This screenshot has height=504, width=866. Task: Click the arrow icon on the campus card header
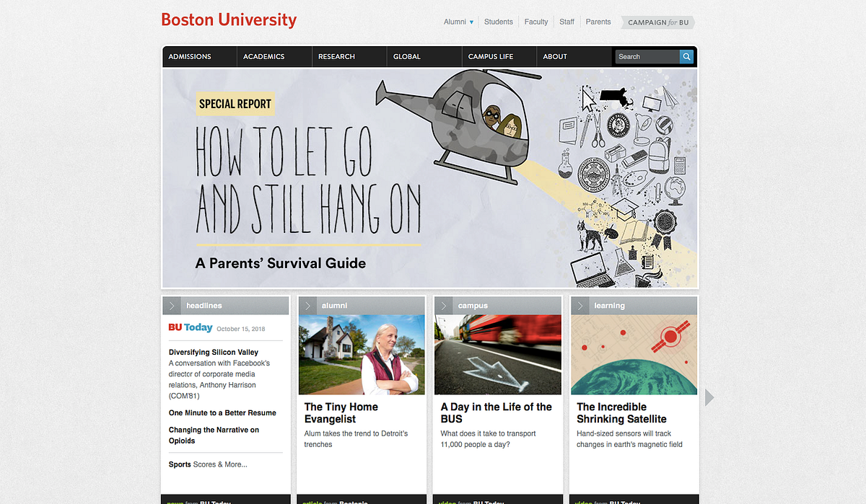[x=443, y=305]
